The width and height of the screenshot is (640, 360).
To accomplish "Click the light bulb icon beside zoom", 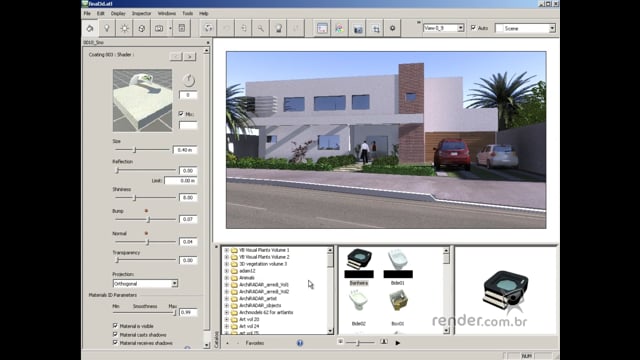I will tap(278, 28).
